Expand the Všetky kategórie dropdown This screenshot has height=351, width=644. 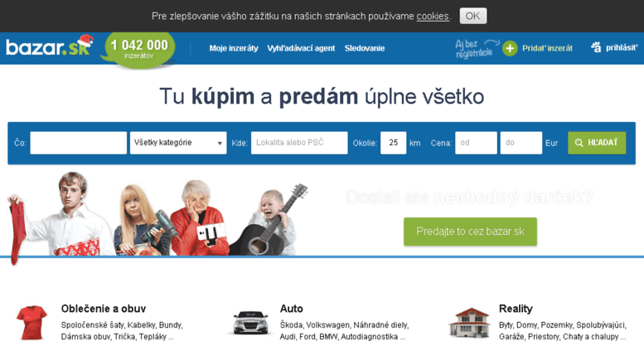[178, 143]
